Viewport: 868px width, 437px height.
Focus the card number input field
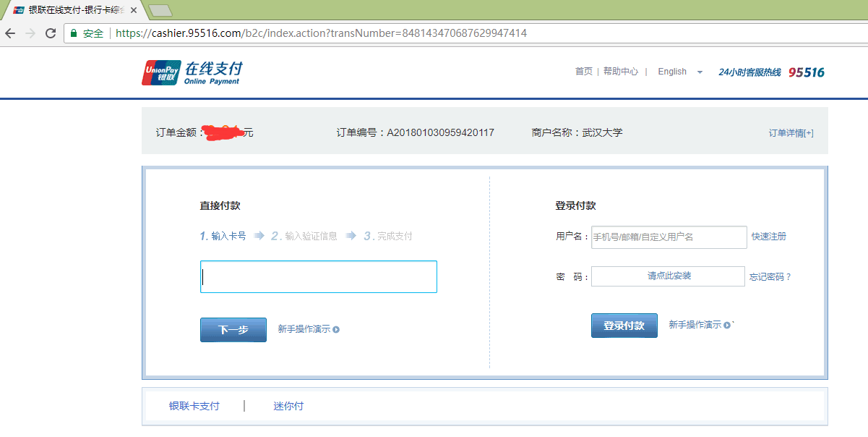(x=318, y=276)
